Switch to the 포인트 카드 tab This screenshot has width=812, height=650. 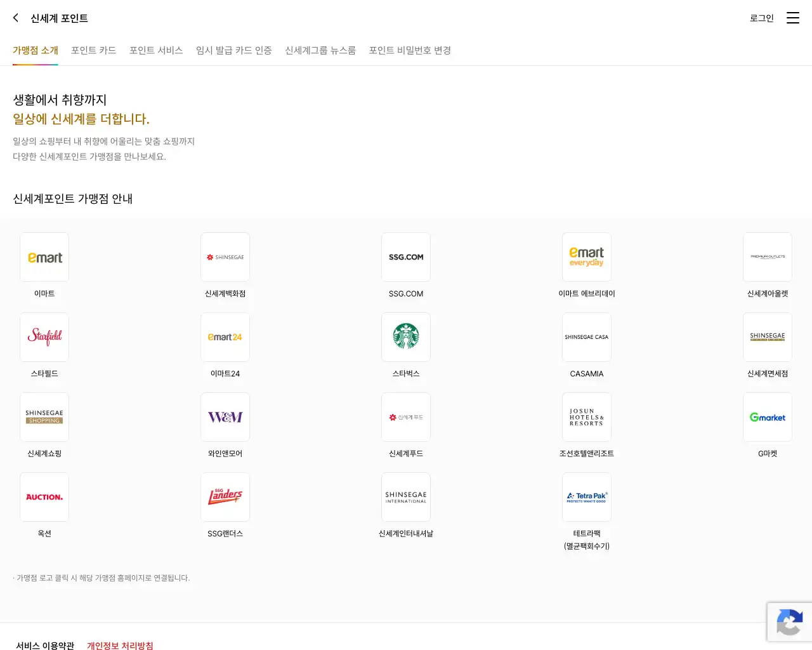tap(94, 50)
